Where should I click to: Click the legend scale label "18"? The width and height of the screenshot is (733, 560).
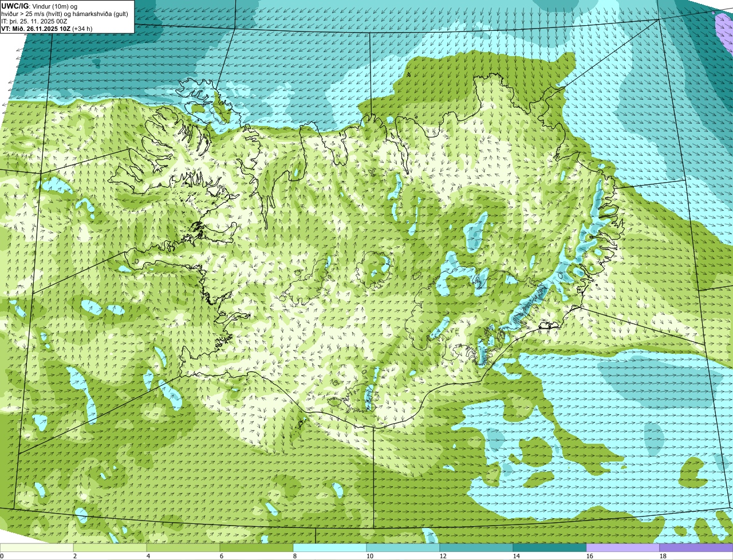pos(663,556)
